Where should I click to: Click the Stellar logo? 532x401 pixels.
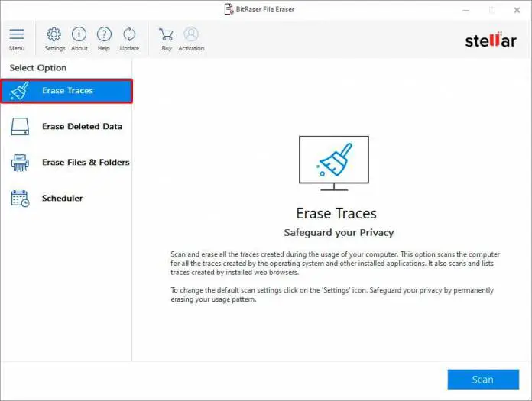[x=491, y=40]
